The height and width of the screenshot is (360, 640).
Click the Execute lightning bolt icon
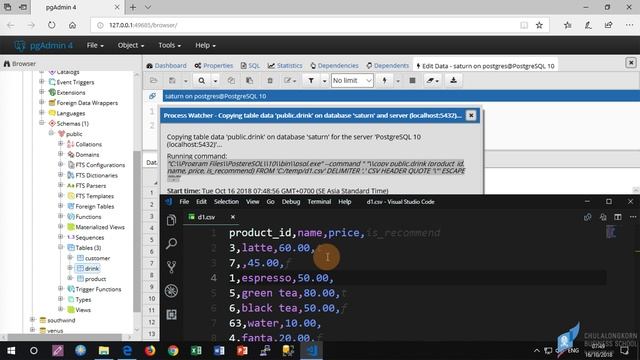pos(384,80)
